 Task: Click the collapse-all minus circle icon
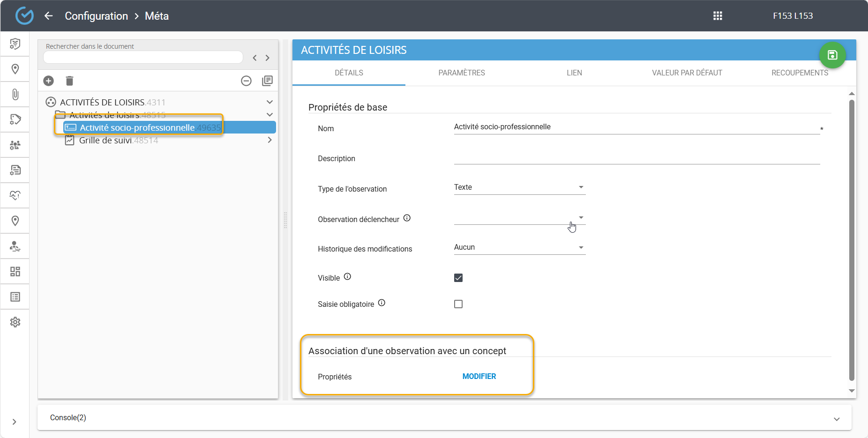point(246,81)
